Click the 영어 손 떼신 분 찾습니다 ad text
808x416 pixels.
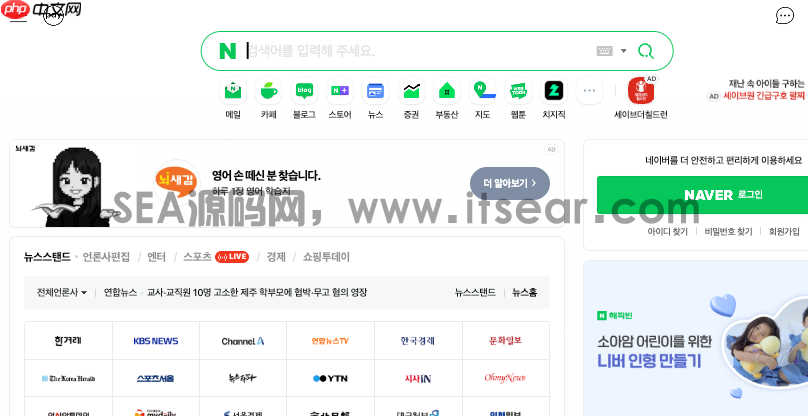(x=266, y=176)
